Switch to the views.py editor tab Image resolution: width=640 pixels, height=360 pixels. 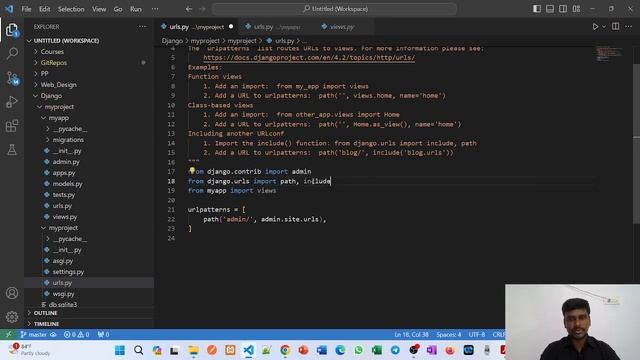tap(342, 27)
